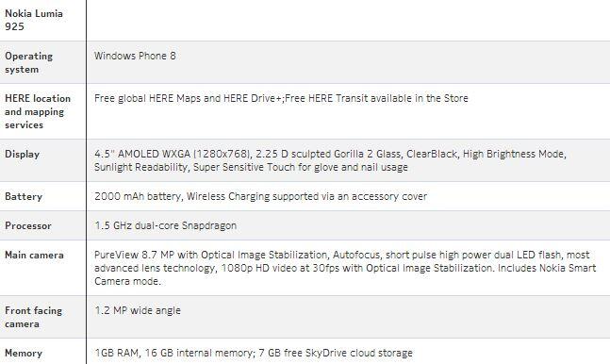Click the 2000 mAh battery description
The image size is (610, 364).
click(x=260, y=196)
